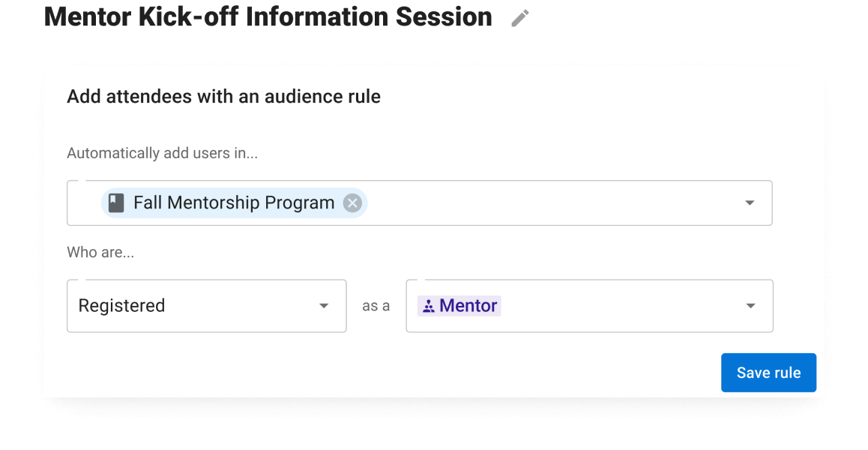
Task: Click the Registered text in status field
Action: 121,306
